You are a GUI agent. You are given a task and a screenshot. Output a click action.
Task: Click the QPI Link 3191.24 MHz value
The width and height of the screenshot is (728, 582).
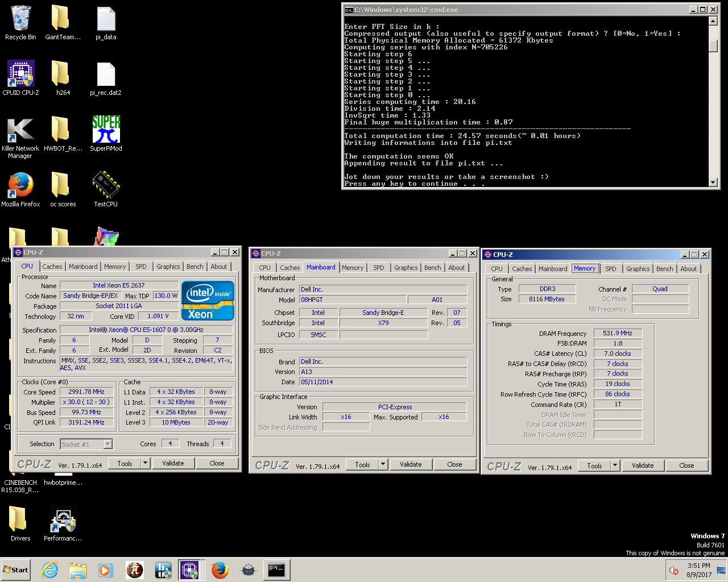(86, 422)
